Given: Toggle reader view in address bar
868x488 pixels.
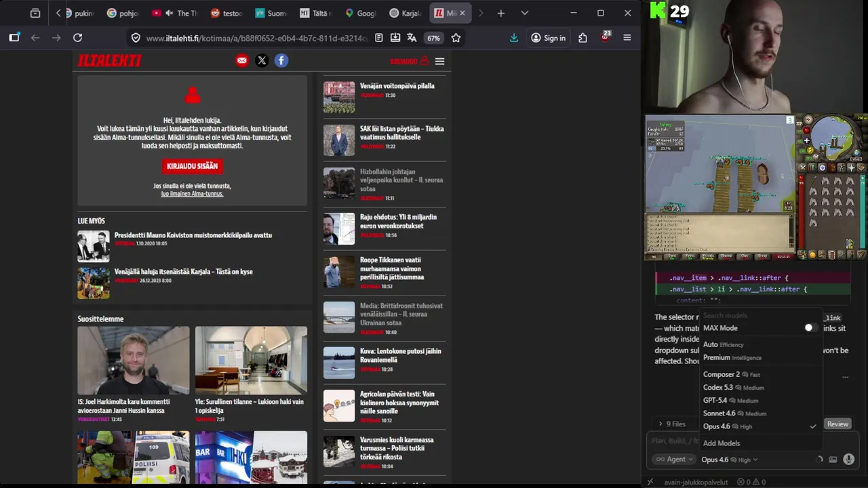Looking at the screenshot, I should click(x=378, y=38).
